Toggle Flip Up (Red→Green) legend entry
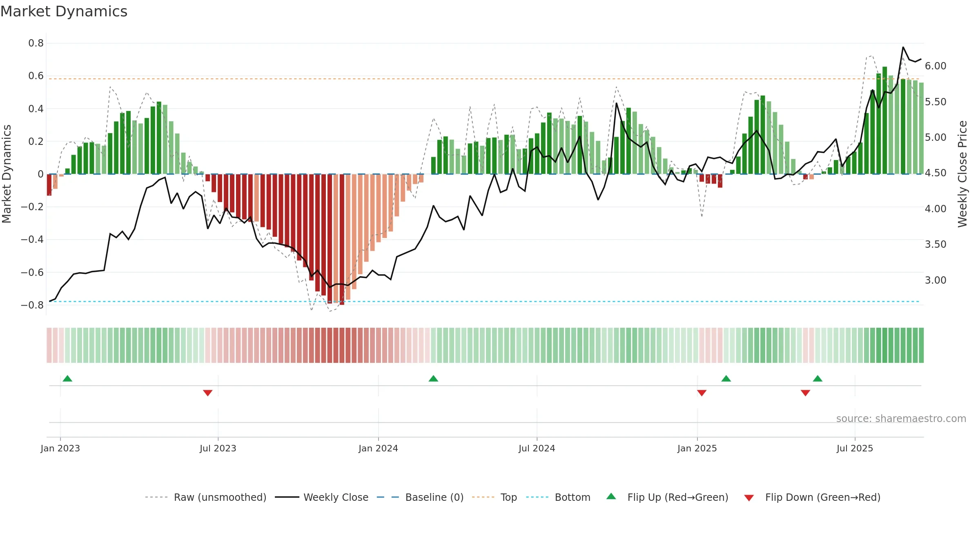Viewport: 980px width, 551px height. click(x=667, y=497)
